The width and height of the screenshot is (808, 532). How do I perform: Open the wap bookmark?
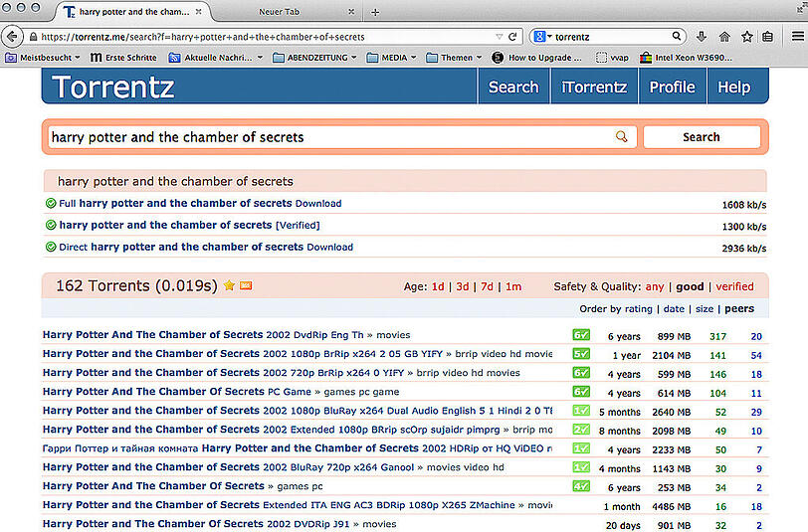(x=612, y=58)
